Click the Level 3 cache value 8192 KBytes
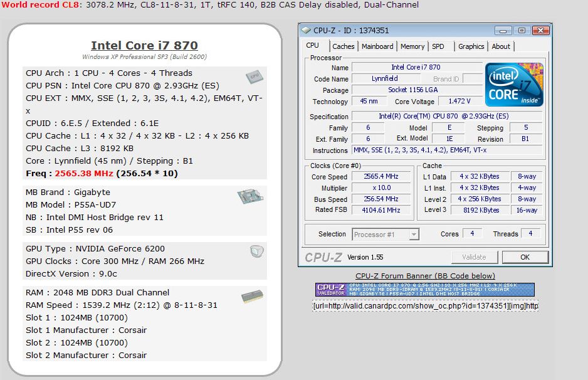Screen dimensions: 588x380 pos(480,210)
